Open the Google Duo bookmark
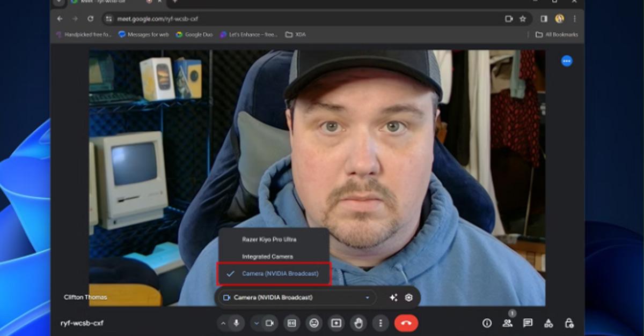The image size is (644, 336). click(x=194, y=34)
